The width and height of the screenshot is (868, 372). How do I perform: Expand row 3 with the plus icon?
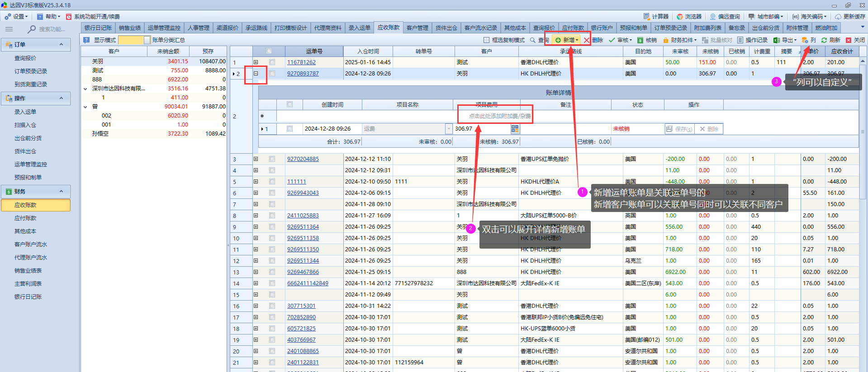coord(256,159)
